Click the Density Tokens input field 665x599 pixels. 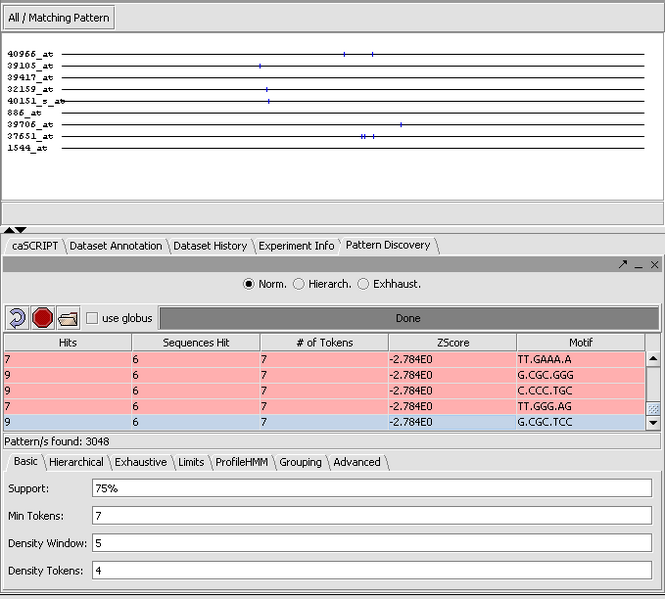click(372, 571)
